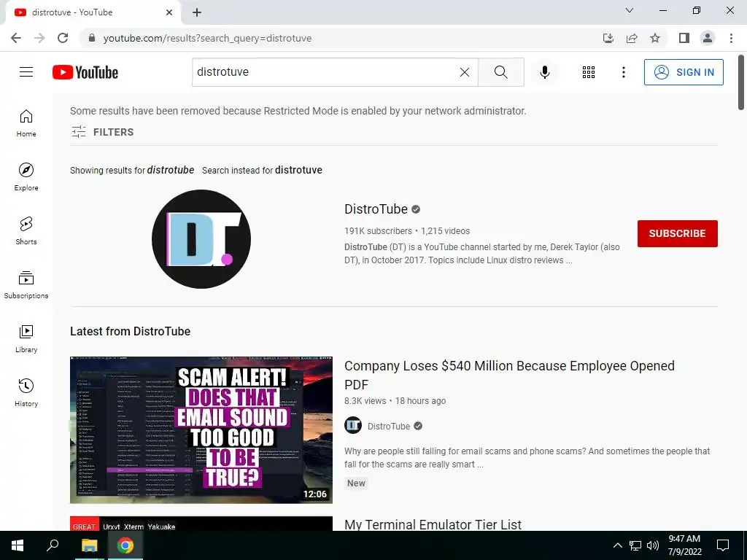Click the magnifier search button
The width and height of the screenshot is (747, 560).
click(x=500, y=72)
